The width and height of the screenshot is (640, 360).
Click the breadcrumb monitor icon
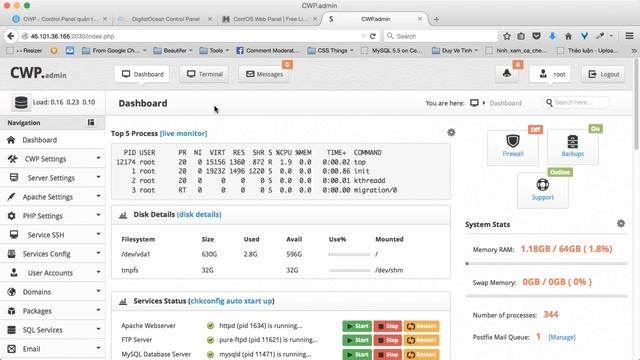[474, 103]
